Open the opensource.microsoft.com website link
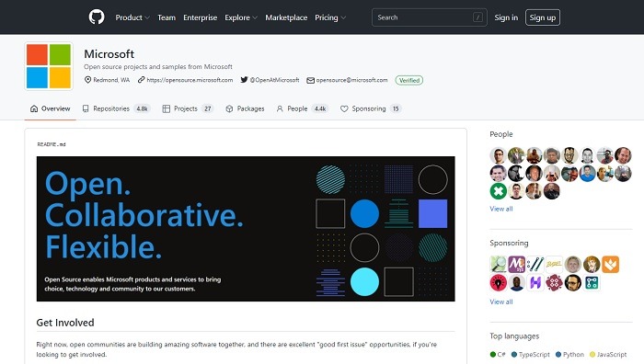This screenshot has height=364, width=644. (x=190, y=80)
